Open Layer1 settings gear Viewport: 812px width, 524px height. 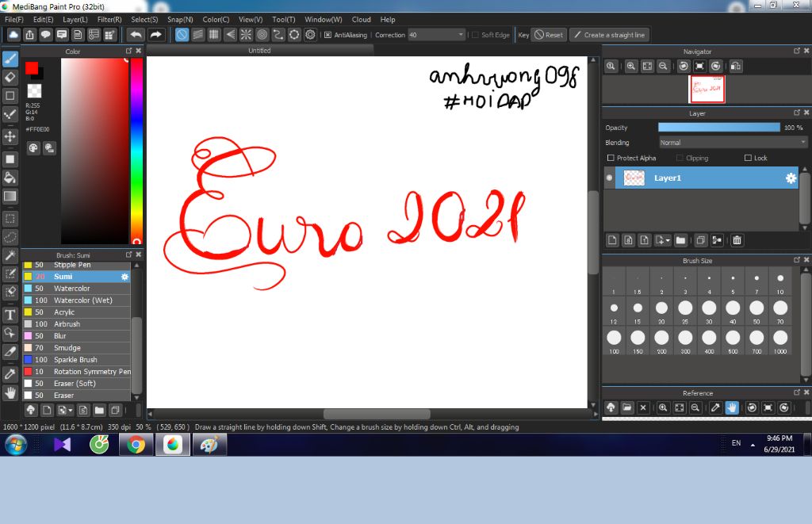click(x=791, y=178)
